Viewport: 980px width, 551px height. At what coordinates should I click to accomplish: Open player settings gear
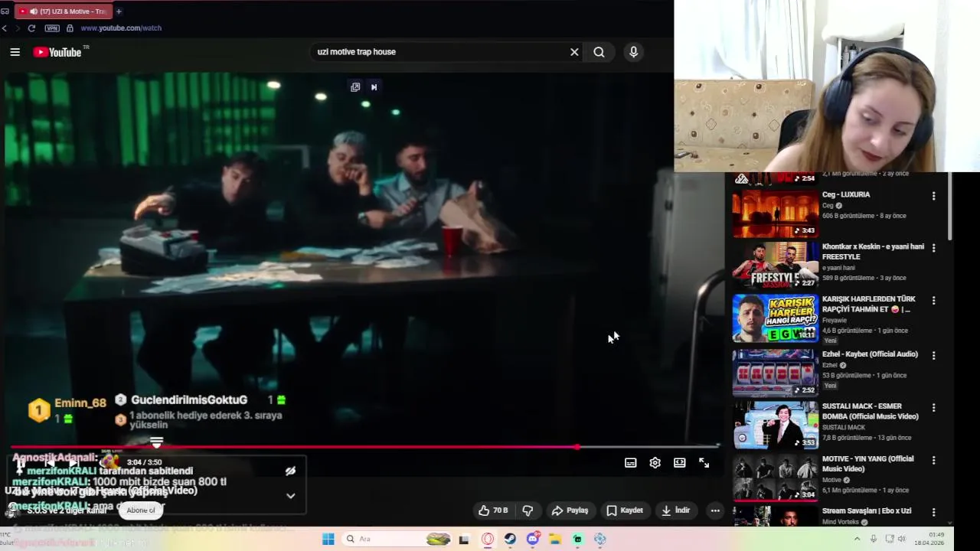click(655, 463)
